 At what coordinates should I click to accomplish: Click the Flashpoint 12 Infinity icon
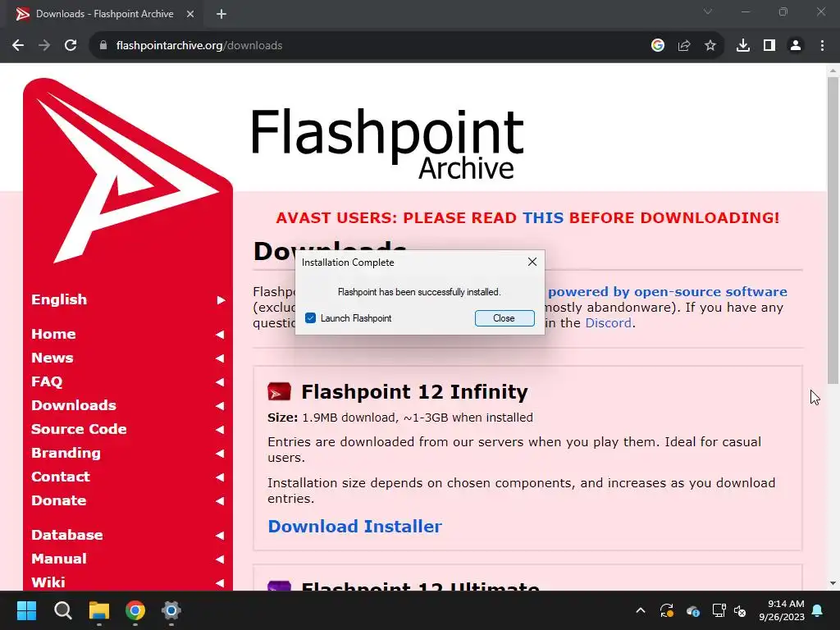point(279,391)
